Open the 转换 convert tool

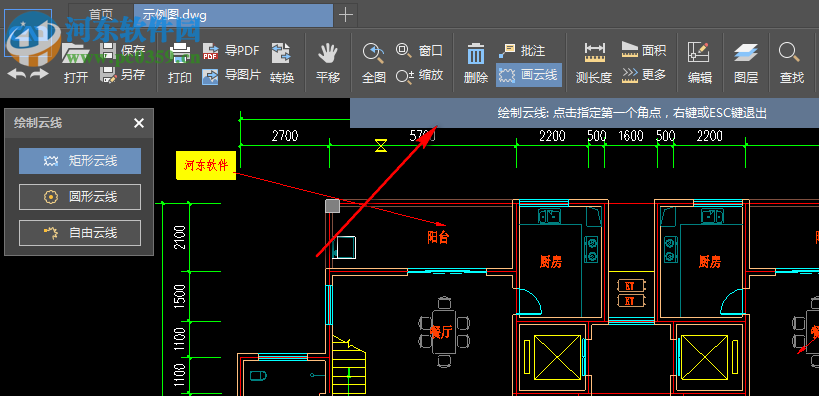(282, 64)
